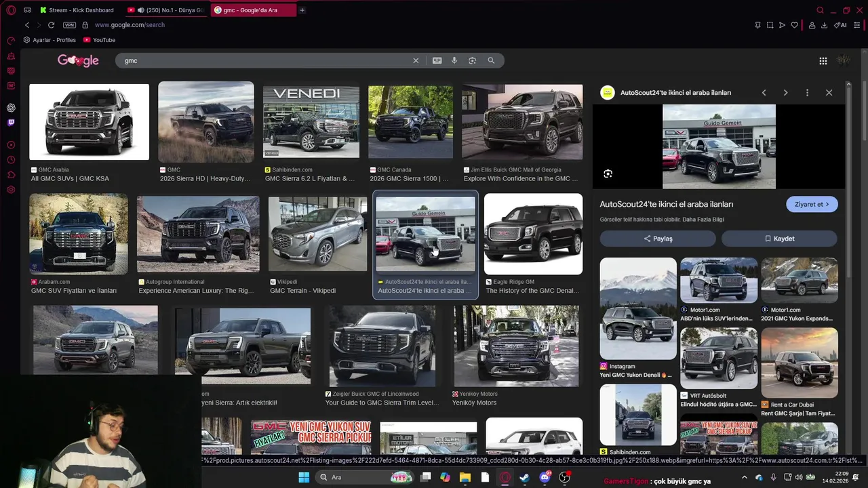Open the Google apps grid
Screen dimensions: 868x488
click(823, 61)
